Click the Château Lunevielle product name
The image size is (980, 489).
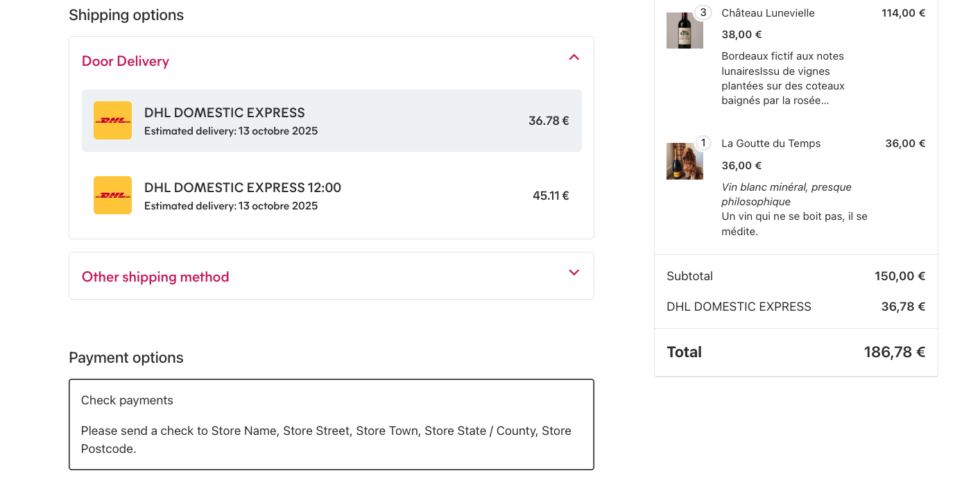pyautogui.click(x=768, y=13)
